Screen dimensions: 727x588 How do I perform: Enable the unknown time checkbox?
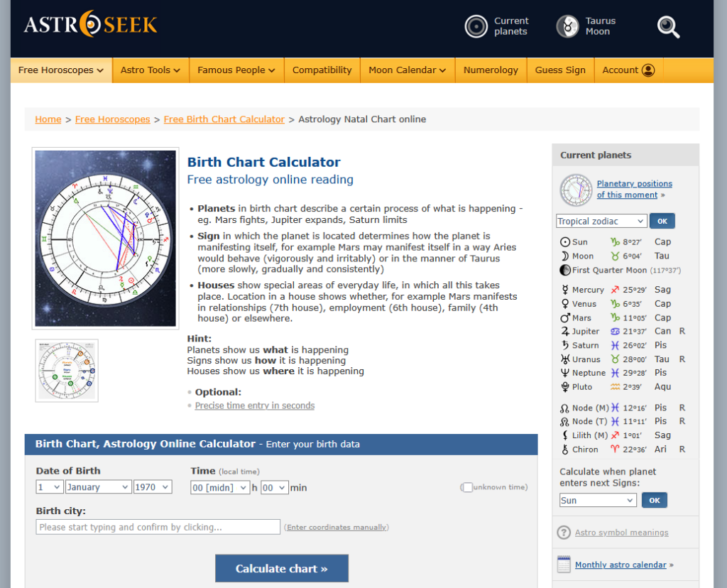[x=467, y=487]
